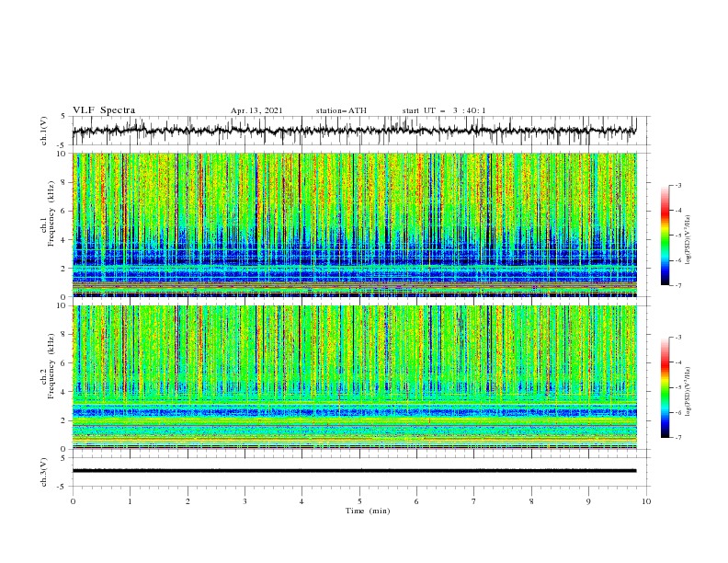728x563 pixels.
Task: Select the date text "Apr. 13, 2021"
Action: click(256, 110)
